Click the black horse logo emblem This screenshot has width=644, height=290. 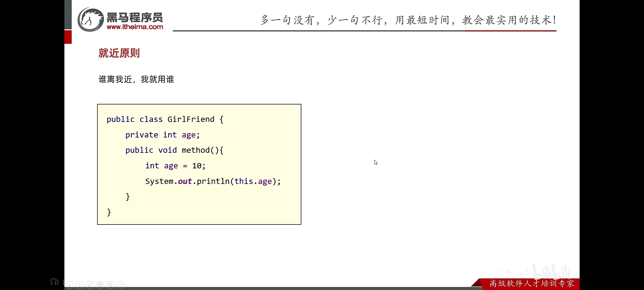pos(90,20)
